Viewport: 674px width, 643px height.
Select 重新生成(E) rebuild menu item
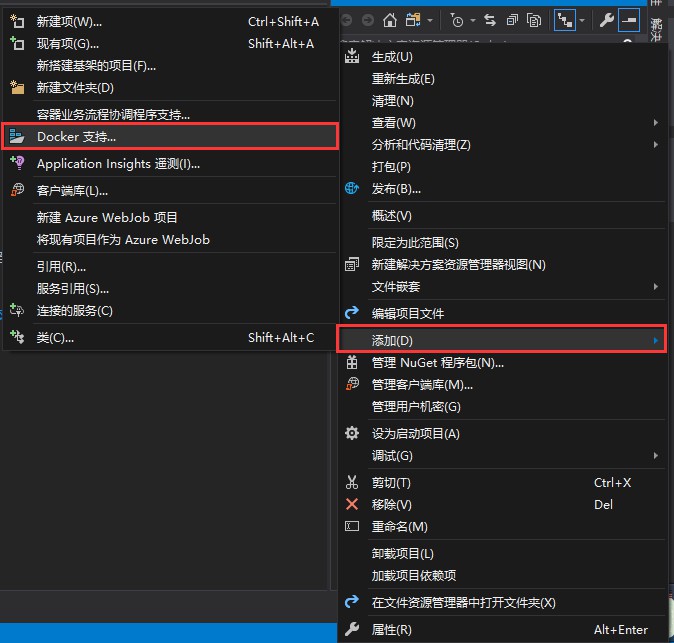coord(503,79)
